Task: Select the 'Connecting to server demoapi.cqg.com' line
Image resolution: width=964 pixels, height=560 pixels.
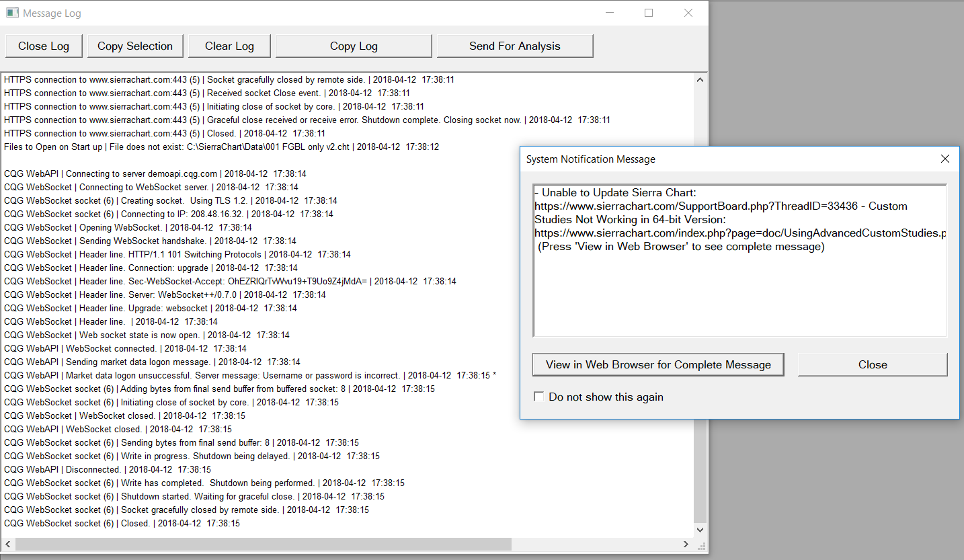Action: pyautogui.click(x=155, y=173)
